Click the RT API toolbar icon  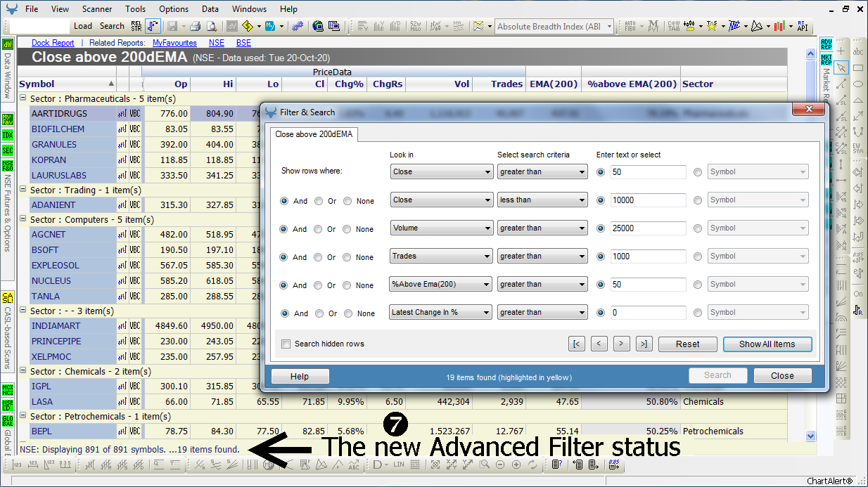(x=802, y=26)
